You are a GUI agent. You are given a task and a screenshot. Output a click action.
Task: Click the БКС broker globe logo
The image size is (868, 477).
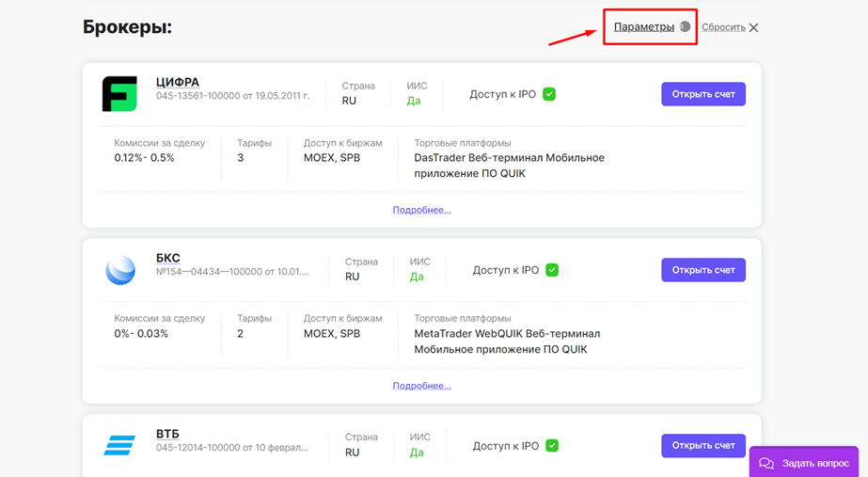pos(120,270)
